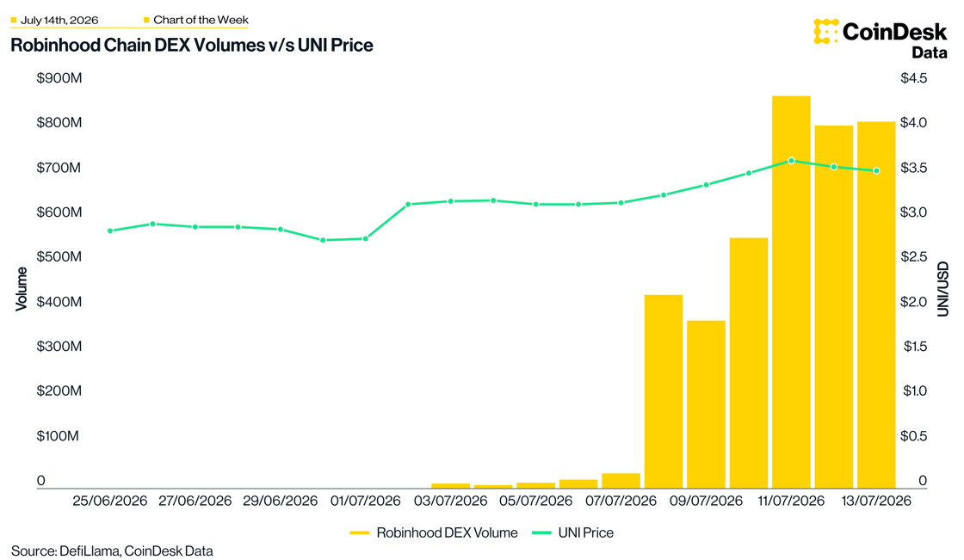Click the July 14th, 2026 date label
This screenshot has height=560, width=964.
pyautogui.click(x=59, y=21)
